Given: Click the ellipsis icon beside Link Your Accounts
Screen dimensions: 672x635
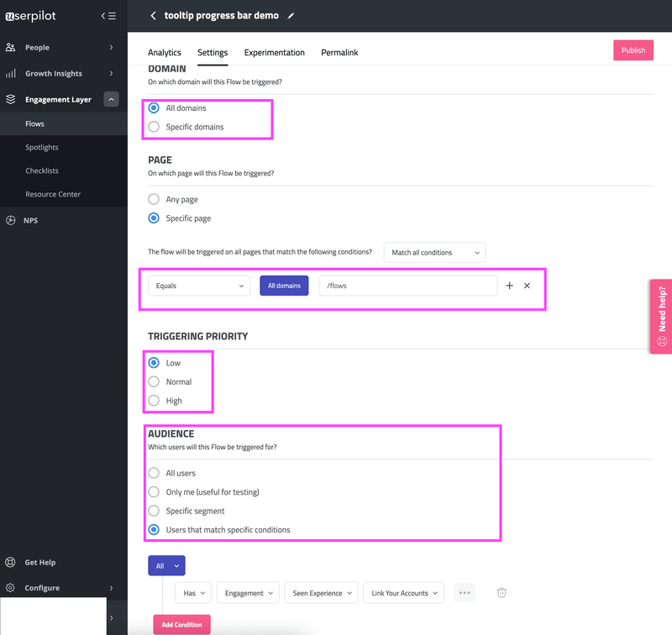Looking at the screenshot, I should point(464,592).
